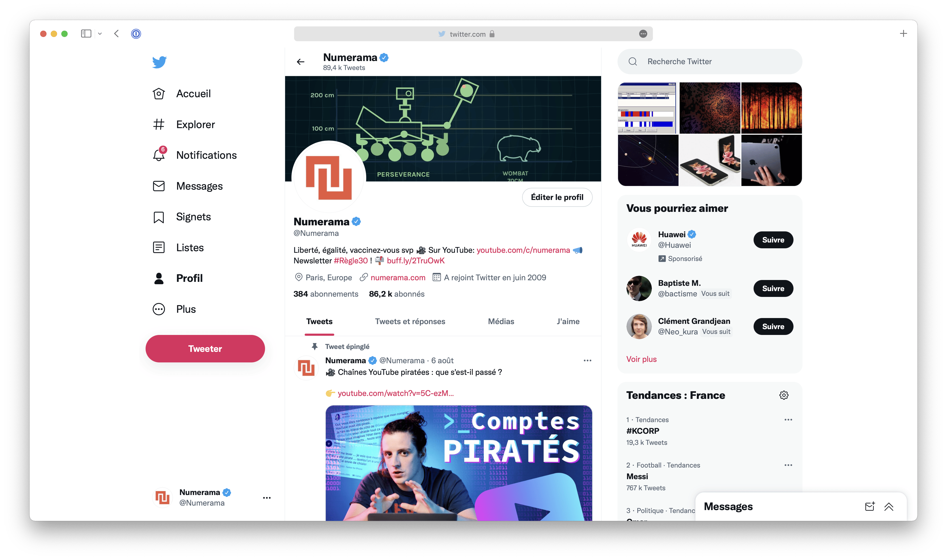Open Explorer hashtag icon

point(159,124)
